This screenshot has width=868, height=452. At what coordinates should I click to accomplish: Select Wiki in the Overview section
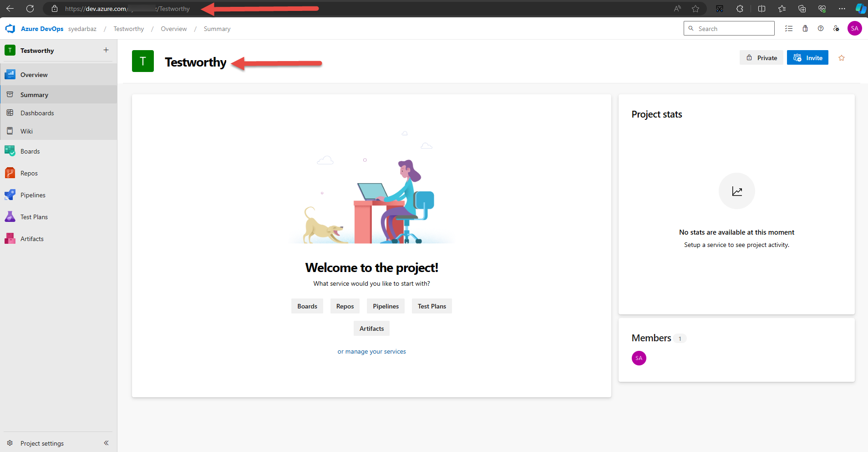click(26, 131)
